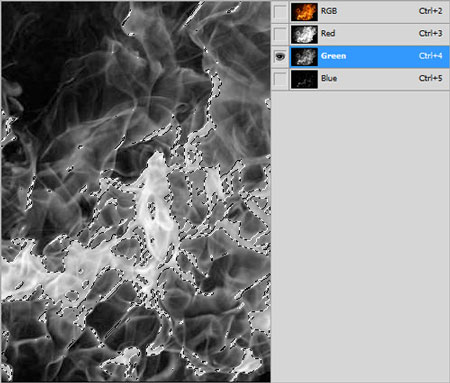Viewport: 450px width, 383px height.
Task: Click the Ctrl+3 shortcut label
Action: 430,33
